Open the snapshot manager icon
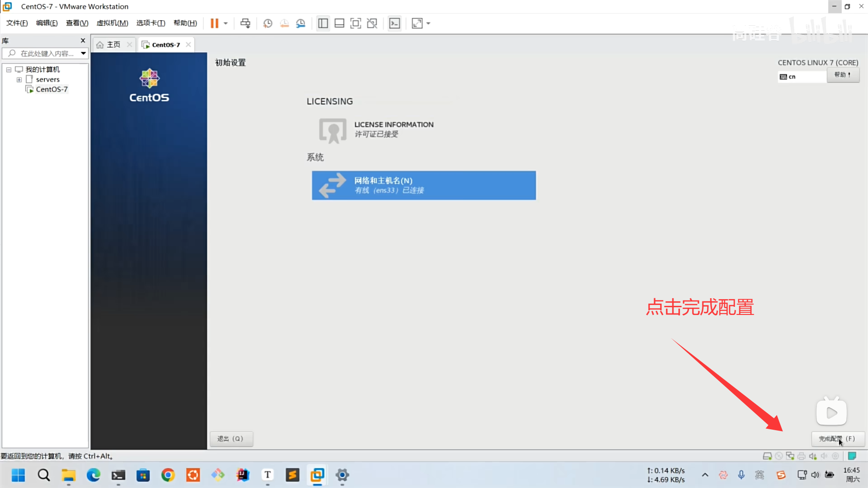Image resolution: width=868 pixels, height=488 pixels. [x=301, y=23]
